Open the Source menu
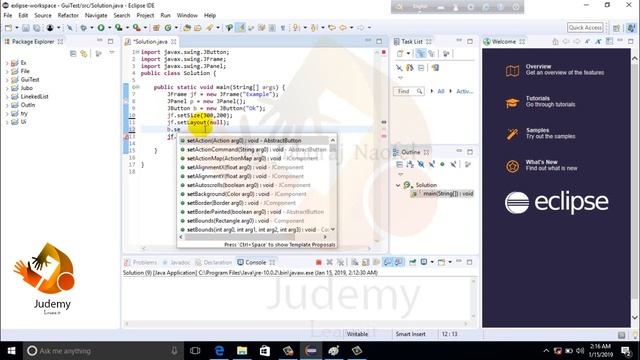Image resolution: width=640 pixels, height=360 pixels. pos(43,15)
